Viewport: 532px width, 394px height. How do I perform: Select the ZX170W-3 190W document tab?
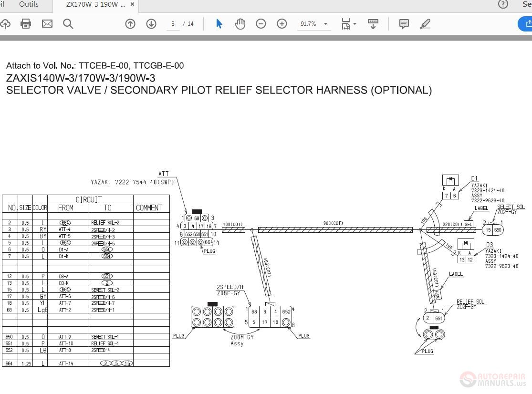pyautogui.click(x=95, y=4)
